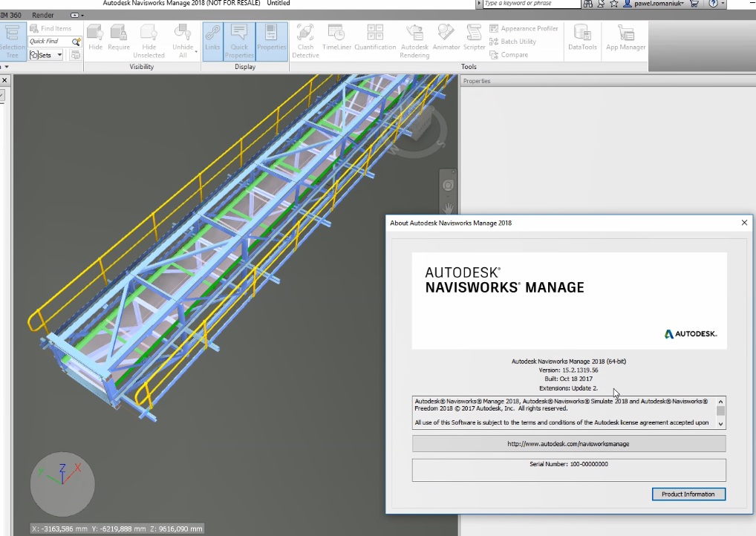Toggle Quick Properties display

(239, 39)
